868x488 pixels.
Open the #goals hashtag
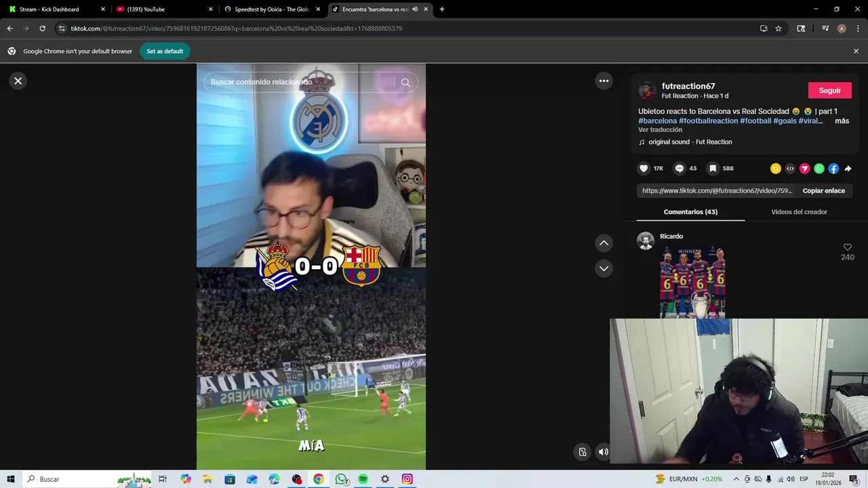point(785,121)
